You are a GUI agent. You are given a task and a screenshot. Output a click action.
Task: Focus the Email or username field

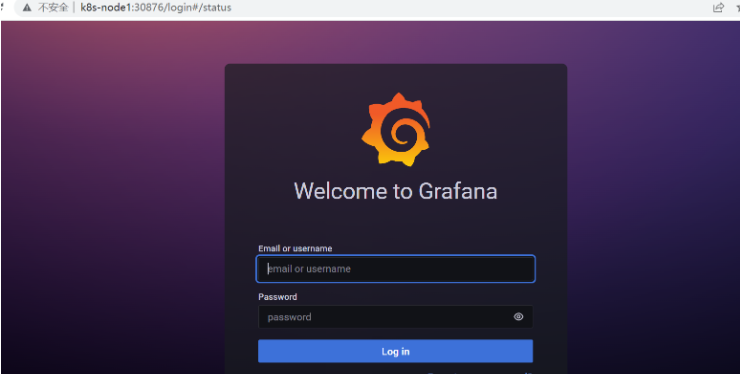395,269
